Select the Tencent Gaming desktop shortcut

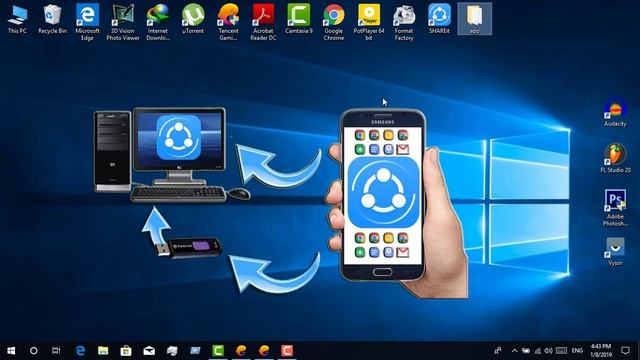coord(228,22)
